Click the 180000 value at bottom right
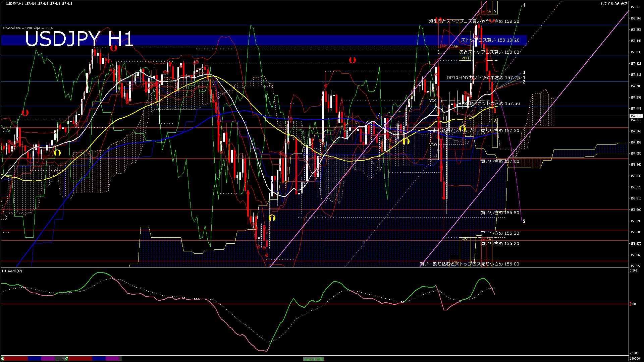 coord(634,359)
